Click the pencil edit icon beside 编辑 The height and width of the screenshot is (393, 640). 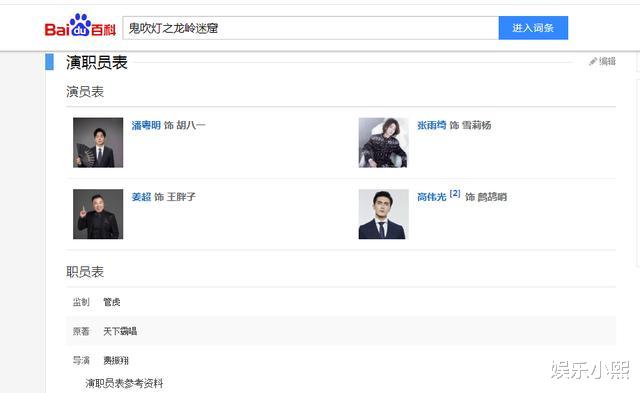593,62
